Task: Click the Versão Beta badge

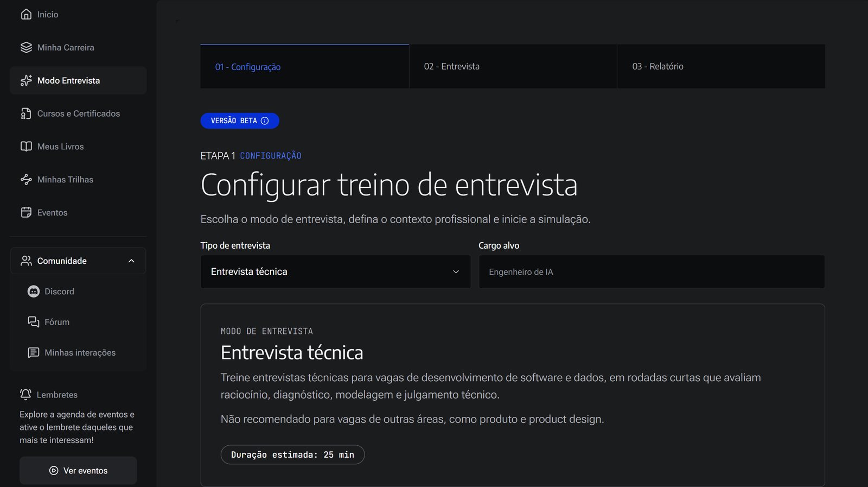Action: pos(240,121)
